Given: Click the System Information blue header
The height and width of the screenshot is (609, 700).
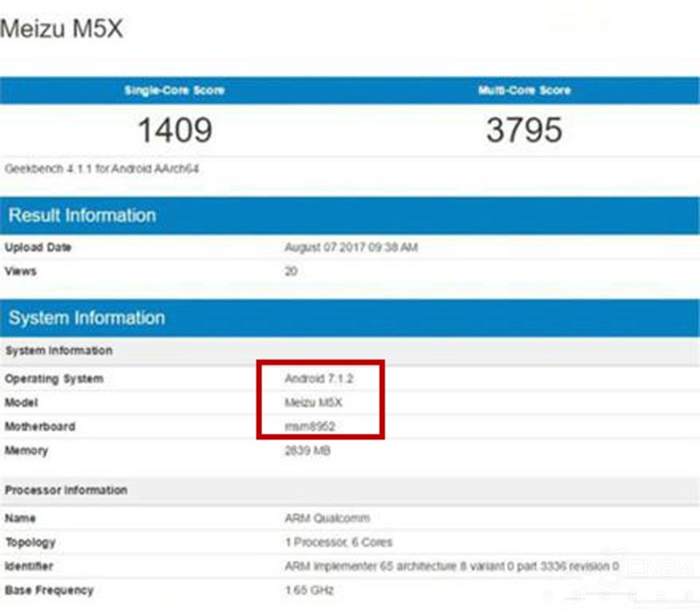Looking at the screenshot, I should click(x=87, y=318).
